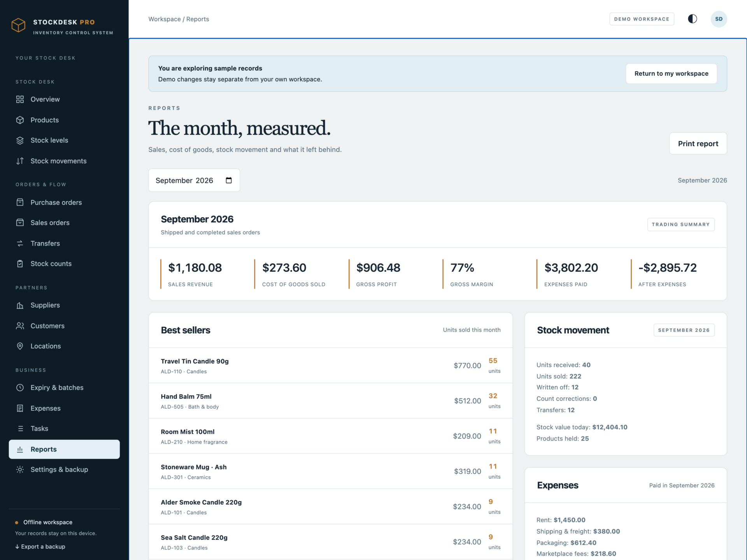Image resolution: width=747 pixels, height=560 pixels.
Task: Click the $1,180.08 sales revenue value
Action: point(195,268)
